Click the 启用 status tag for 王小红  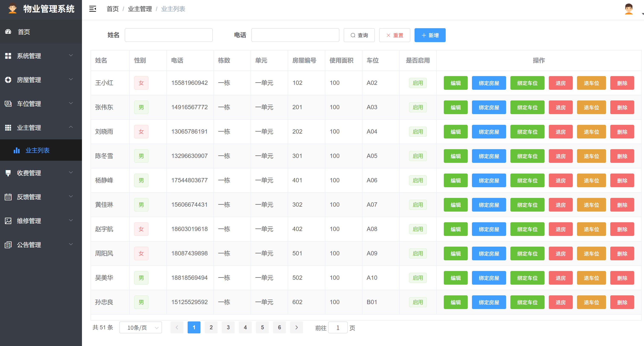coord(418,83)
